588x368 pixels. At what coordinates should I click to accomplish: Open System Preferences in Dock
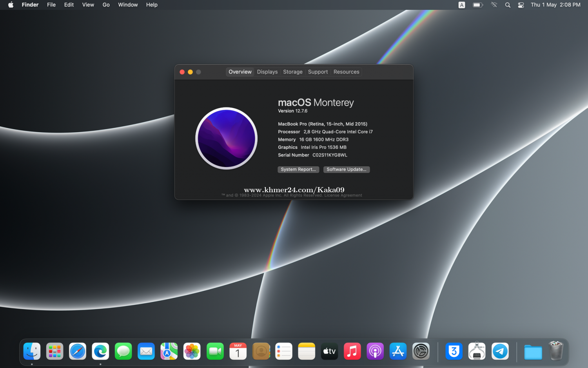click(421, 352)
